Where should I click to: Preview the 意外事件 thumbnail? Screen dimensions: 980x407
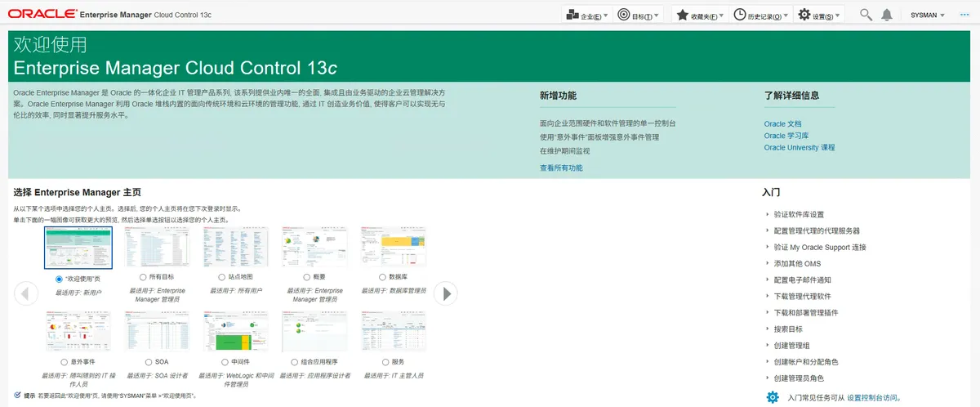tap(78, 331)
